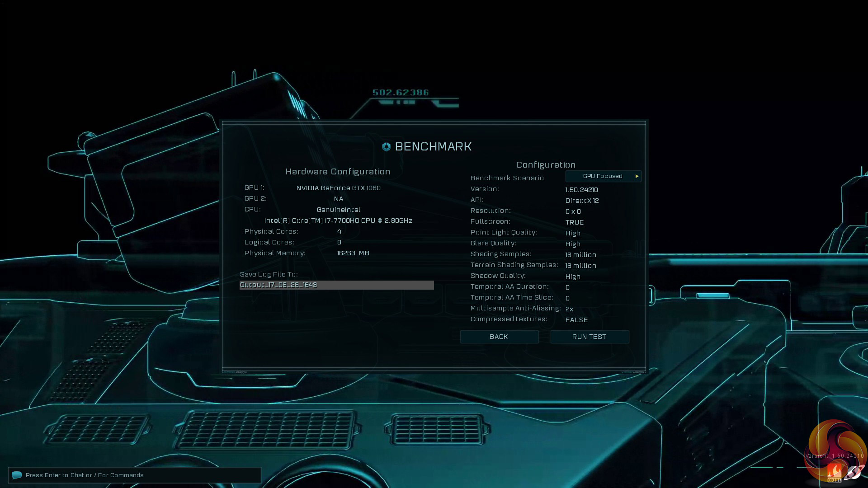The image size is (868, 488).
Task: Click the Version text in bottom corner
Action: (x=835, y=456)
